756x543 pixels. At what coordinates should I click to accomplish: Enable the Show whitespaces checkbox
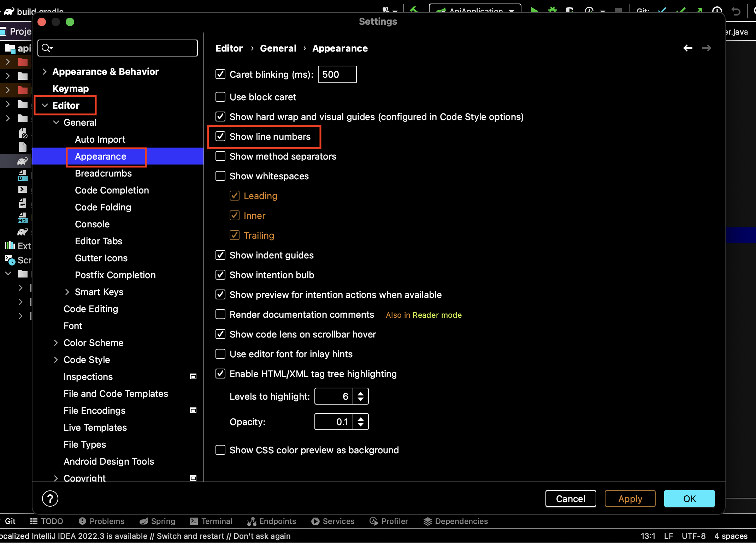coord(220,176)
